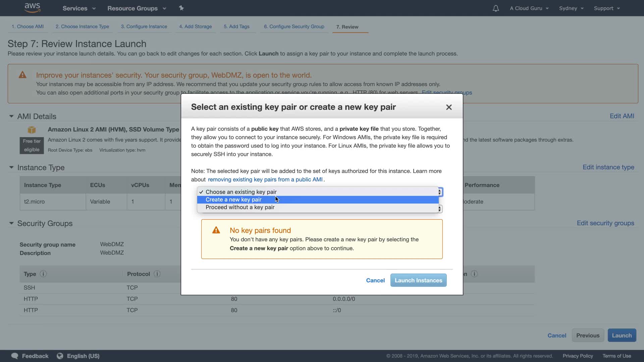Click the info icon next to Type
644x362 pixels.
(43, 274)
